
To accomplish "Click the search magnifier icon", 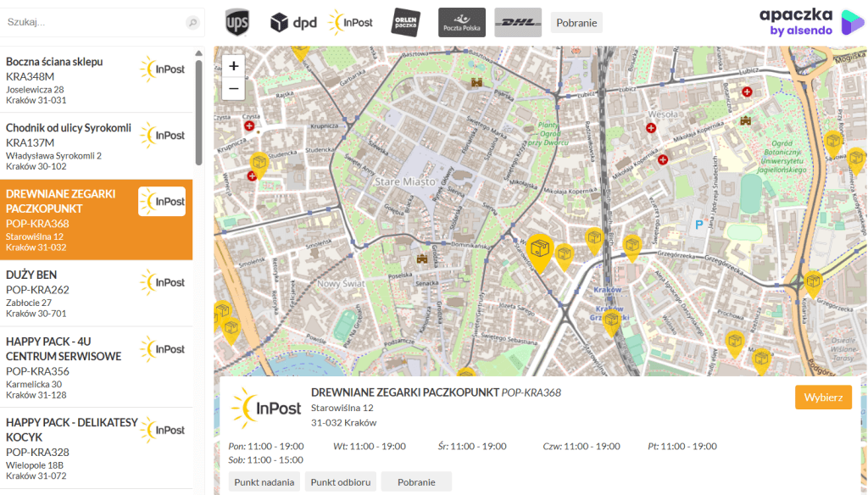I will [193, 23].
